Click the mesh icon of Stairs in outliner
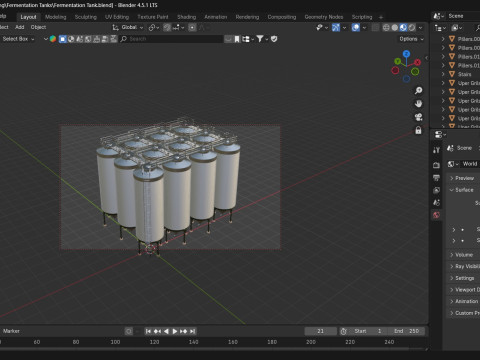Viewport: 480px width, 360px height. click(452, 74)
